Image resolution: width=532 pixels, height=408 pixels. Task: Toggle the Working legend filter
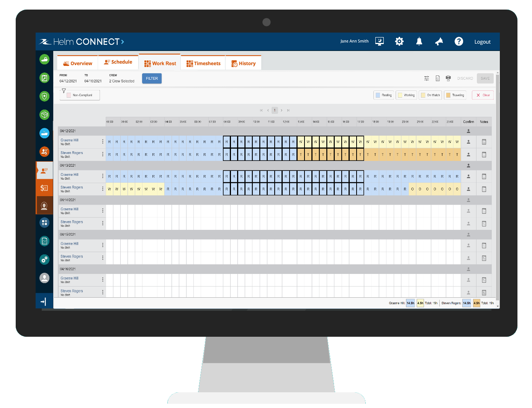[x=406, y=95]
